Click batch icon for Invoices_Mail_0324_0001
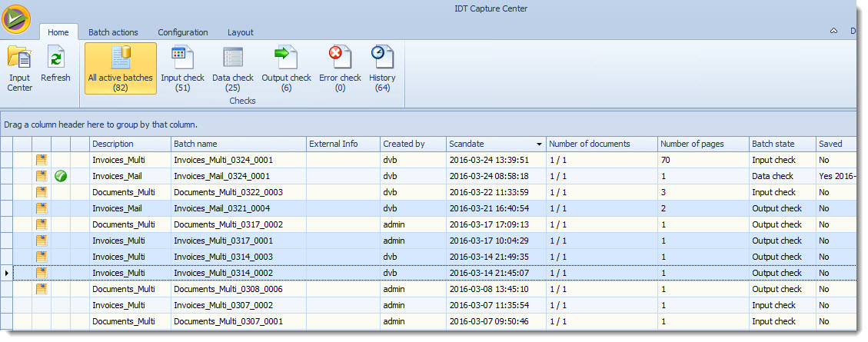This screenshot has width=868, height=342. [x=42, y=176]
